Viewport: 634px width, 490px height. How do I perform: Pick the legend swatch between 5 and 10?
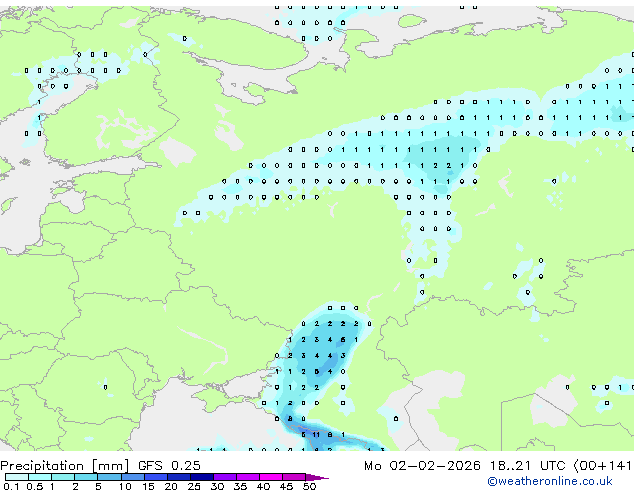(109, 477)
